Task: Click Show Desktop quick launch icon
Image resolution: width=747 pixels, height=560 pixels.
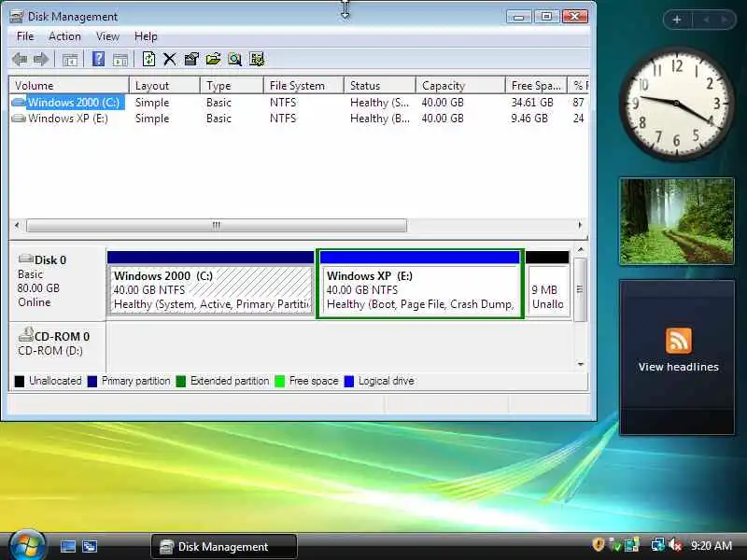Action: click(x=67, y=546)
